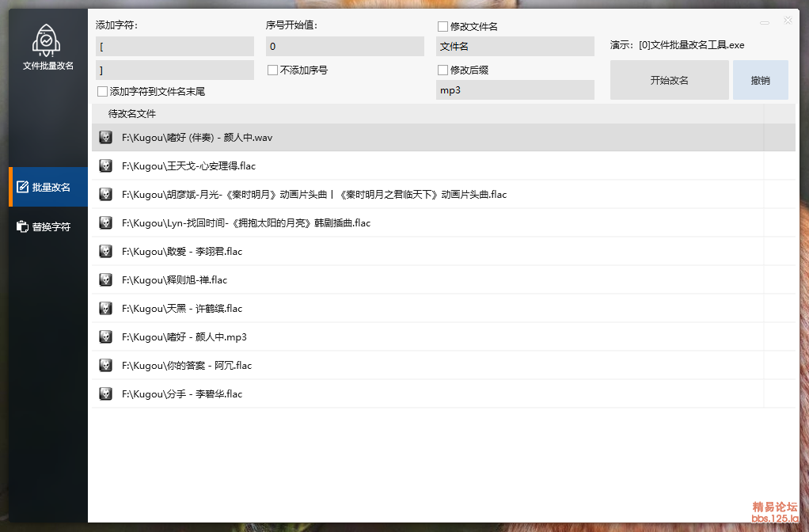Screen dimensions: 809x532
Task: Select F:\Kugou\敢爱 - 李翊君.flac row
Action: coord(444,251)
